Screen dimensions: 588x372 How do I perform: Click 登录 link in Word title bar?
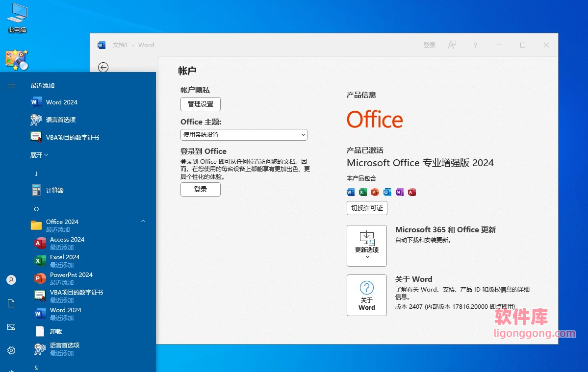tap(430, 45)
